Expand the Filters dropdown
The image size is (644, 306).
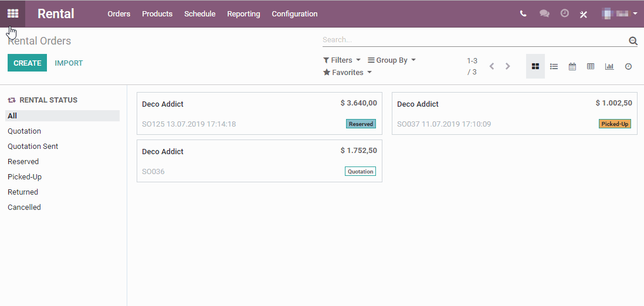click(x=342, y=60)
